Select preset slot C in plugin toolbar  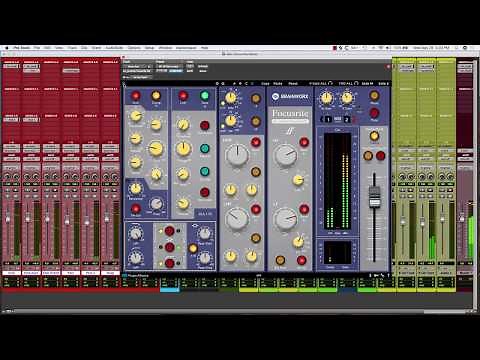(246, 83)
